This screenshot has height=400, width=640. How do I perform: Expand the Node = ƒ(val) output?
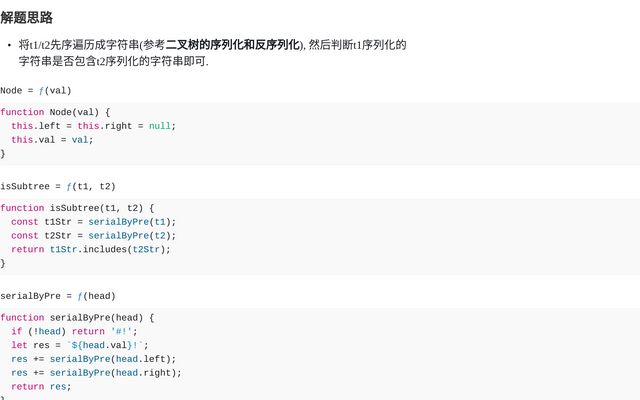36,90
